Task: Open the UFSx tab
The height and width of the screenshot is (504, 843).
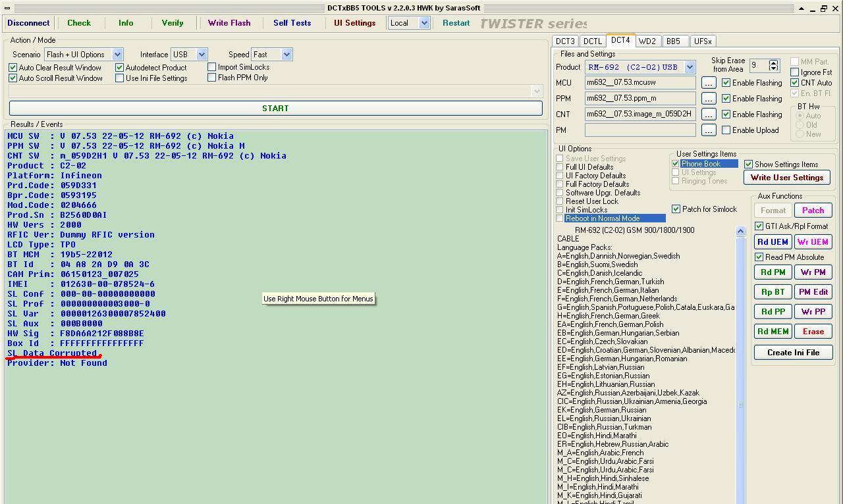Action: 703,41
